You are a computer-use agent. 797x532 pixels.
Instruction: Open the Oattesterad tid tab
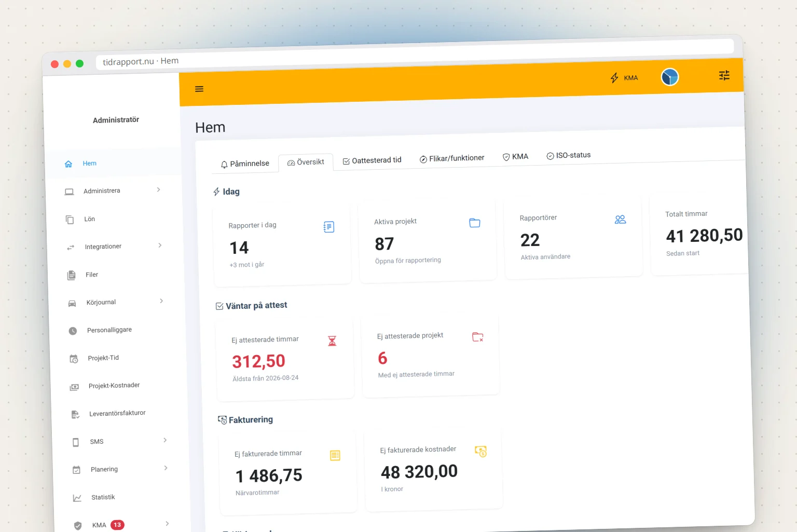point(372,160)
